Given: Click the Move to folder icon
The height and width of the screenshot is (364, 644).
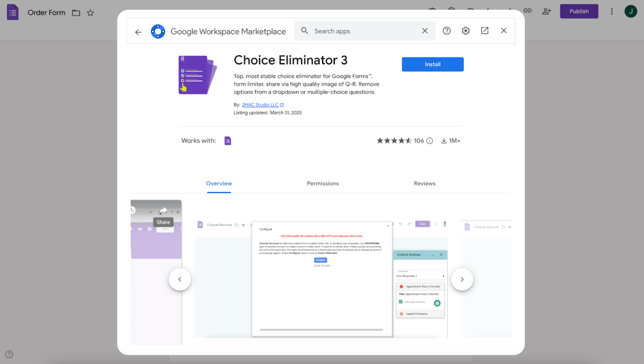Looking at the screenshot, I should point(76,13).
